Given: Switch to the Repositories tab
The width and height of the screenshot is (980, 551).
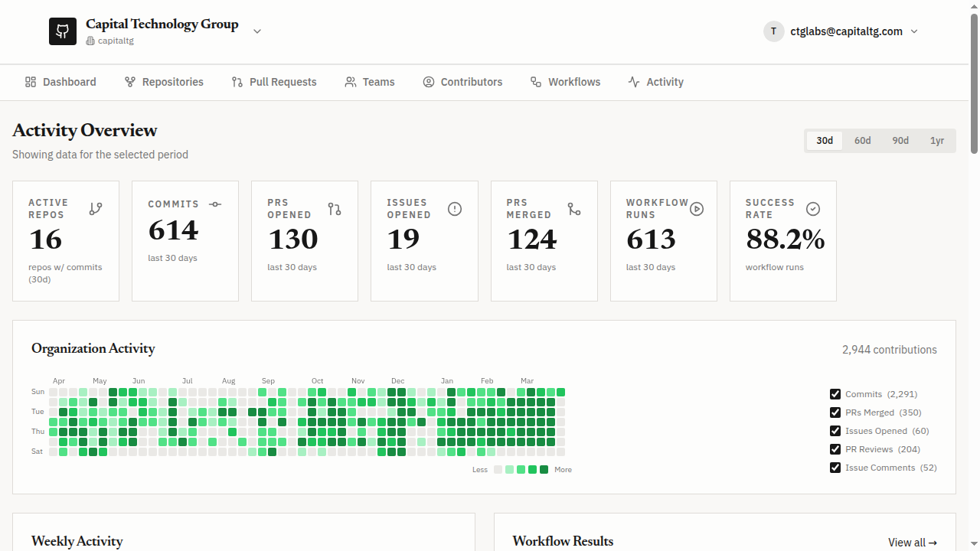Looking at the screenshot, I should click(164, 82).
